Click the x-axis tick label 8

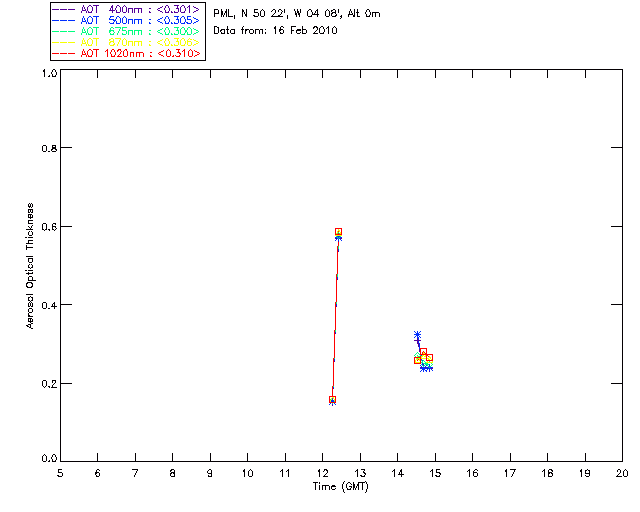pos(173,474)
